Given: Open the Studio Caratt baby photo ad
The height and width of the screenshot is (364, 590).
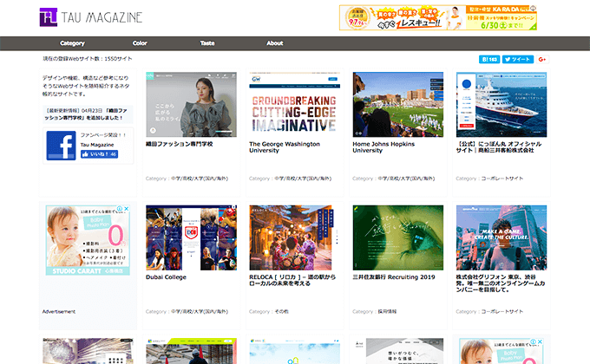Looking at the screenshot, I should [x=88, y=240].
